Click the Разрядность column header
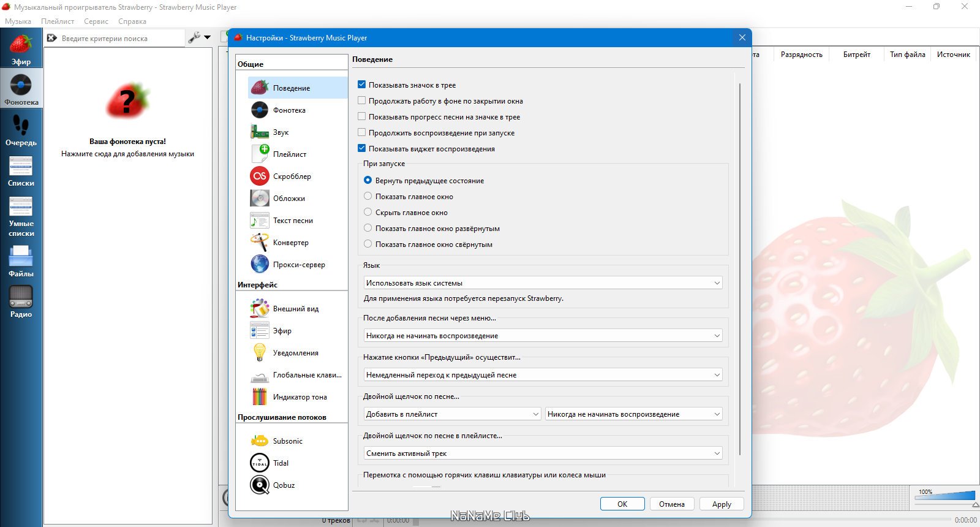The image size is (980, 527). [802, 55]
